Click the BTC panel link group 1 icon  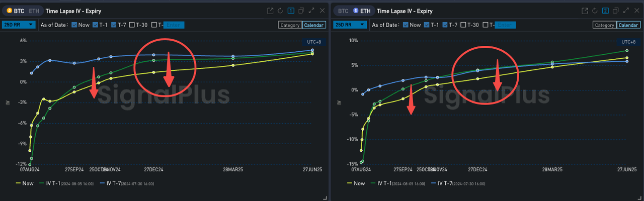(291, 11)
